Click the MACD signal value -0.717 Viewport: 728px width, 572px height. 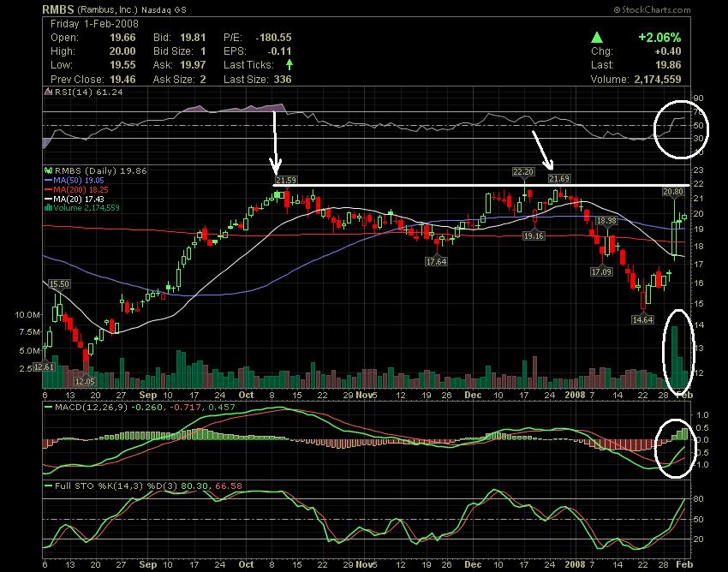tap(186, 408)
